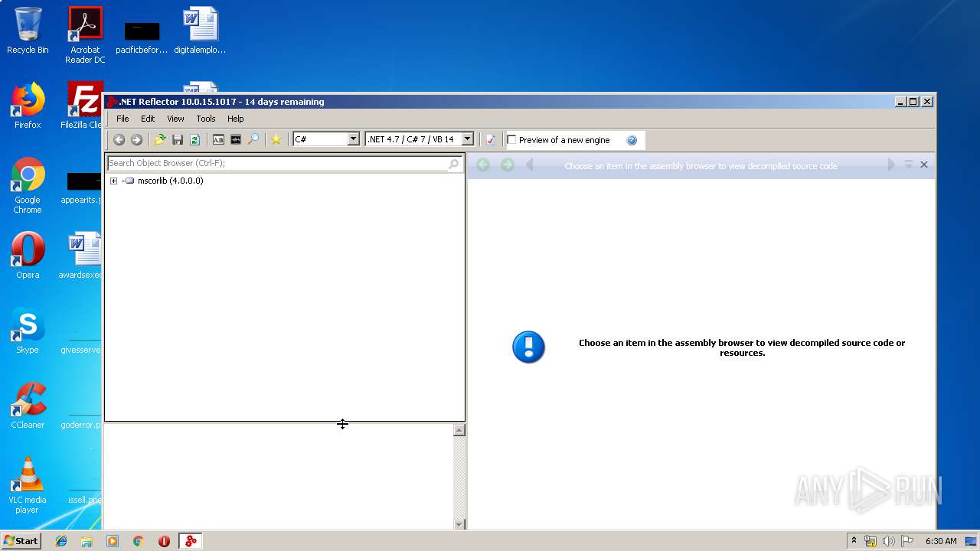This screenshot has width=980, height=551.
Task: Maximize the .NET Reflector window
Action: point(913,101)
